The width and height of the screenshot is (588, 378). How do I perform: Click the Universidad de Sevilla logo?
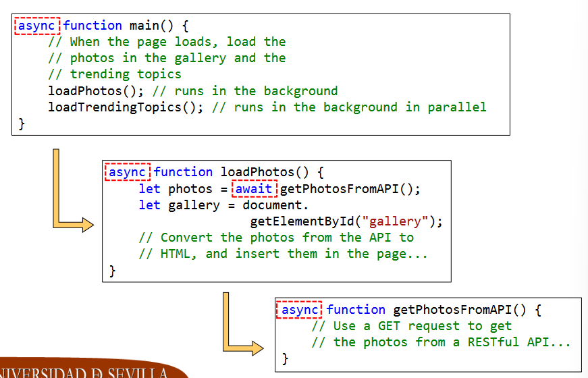[x=88, y=371]
